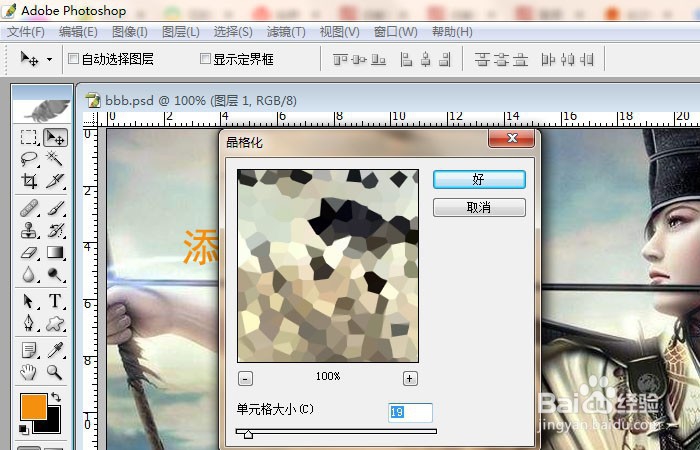Select the Hand tool
Image resolution: width=700 pixels, height=450 pixels.
[x=29, y=372]
